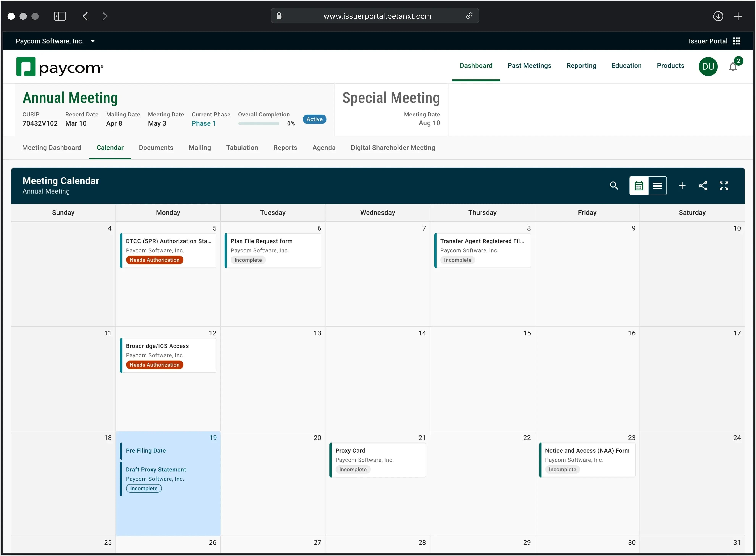Click the calendar search icon
Image resolution: width=756 pixels, height=556 pixels.
click(614, 186)
